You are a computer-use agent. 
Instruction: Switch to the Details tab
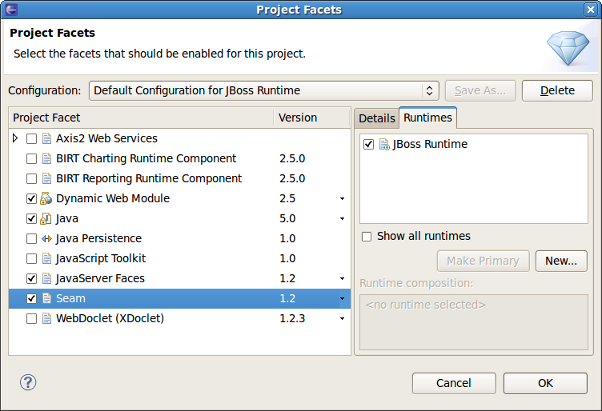[377, 118]
